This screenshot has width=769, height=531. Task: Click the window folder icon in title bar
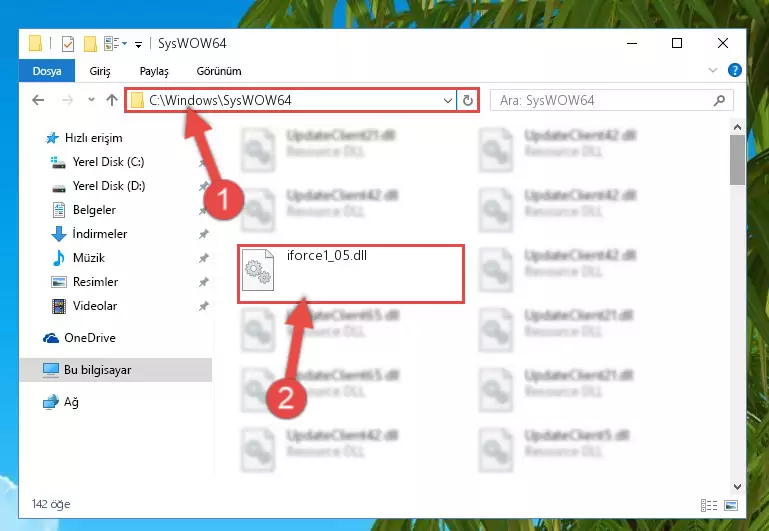tap(35, 44)
